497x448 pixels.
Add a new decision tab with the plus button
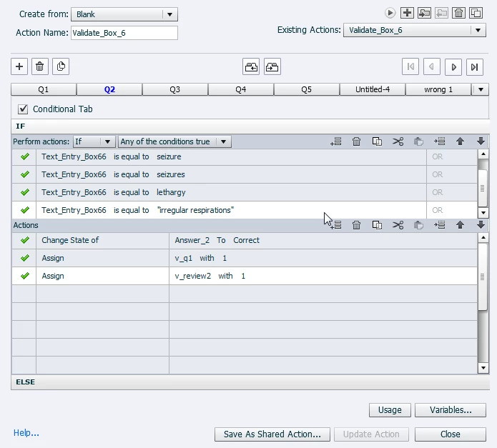click(x=19, y=66)
